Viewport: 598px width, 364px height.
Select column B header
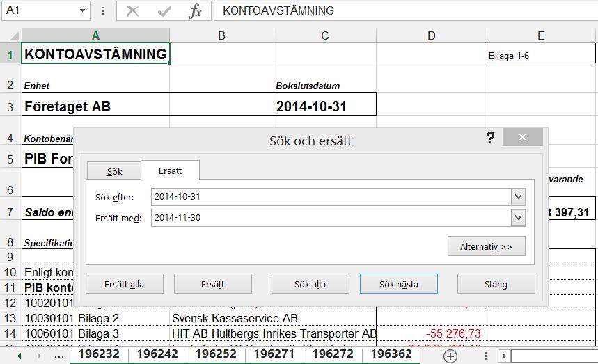coord(221,35)
